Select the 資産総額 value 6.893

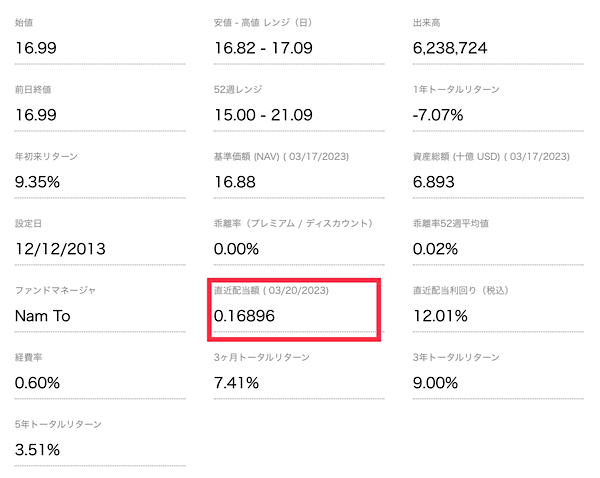pyautogui.click(x=434, y=182)
